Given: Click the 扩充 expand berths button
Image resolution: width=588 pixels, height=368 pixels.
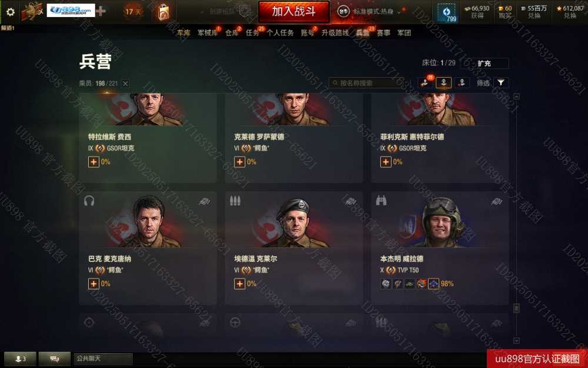Looking at the screenshot, I should pos(485,64).
